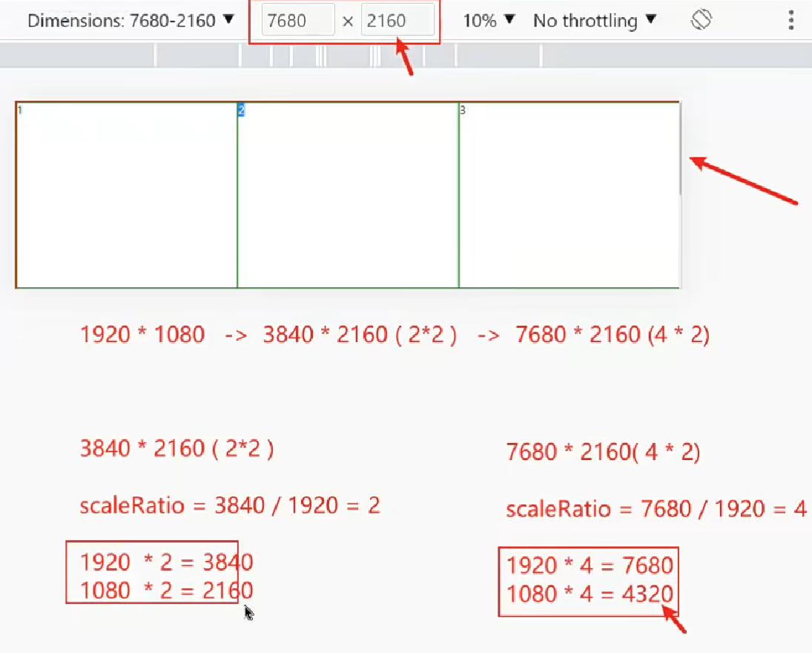Click the height input showing 2160

(397, 21)
